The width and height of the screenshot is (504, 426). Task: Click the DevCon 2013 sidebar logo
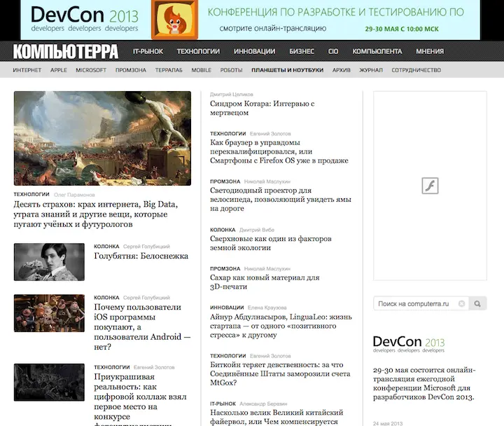click(409, 344)
